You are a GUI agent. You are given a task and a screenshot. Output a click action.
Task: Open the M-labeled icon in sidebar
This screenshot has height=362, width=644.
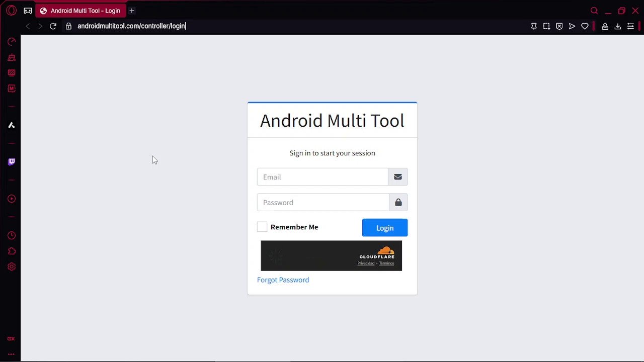11,88
